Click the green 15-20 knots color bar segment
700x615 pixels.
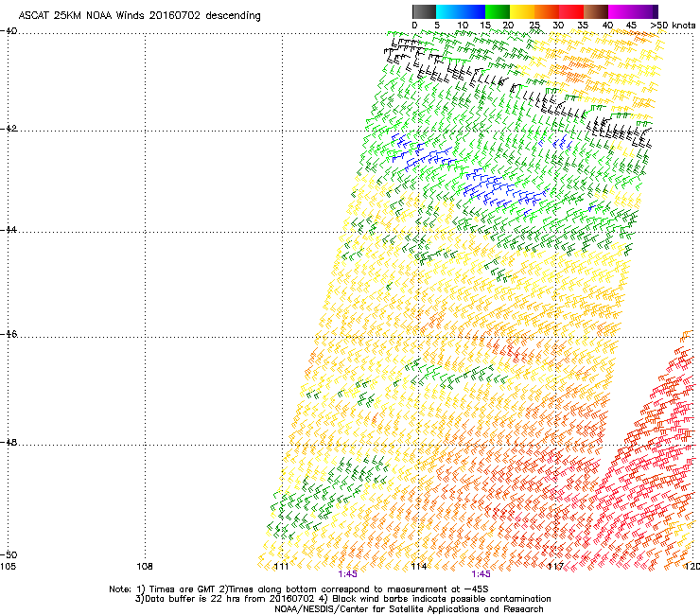tap(498, 11)
